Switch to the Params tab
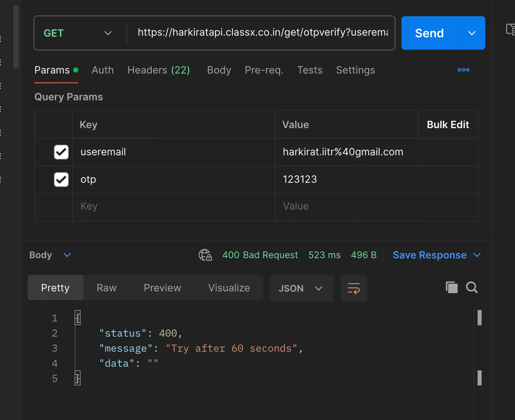The image size is (515, 420). tap(56, 70)
